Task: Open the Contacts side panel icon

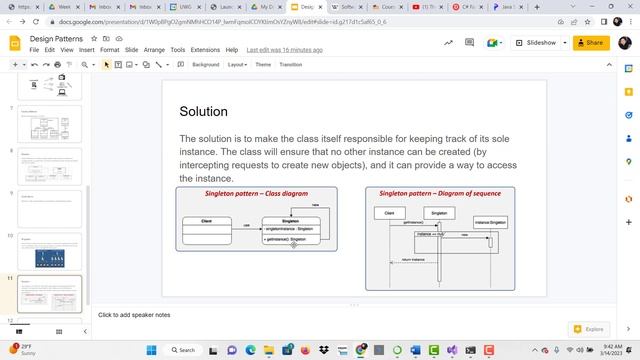Action: (x=629, y=138)
